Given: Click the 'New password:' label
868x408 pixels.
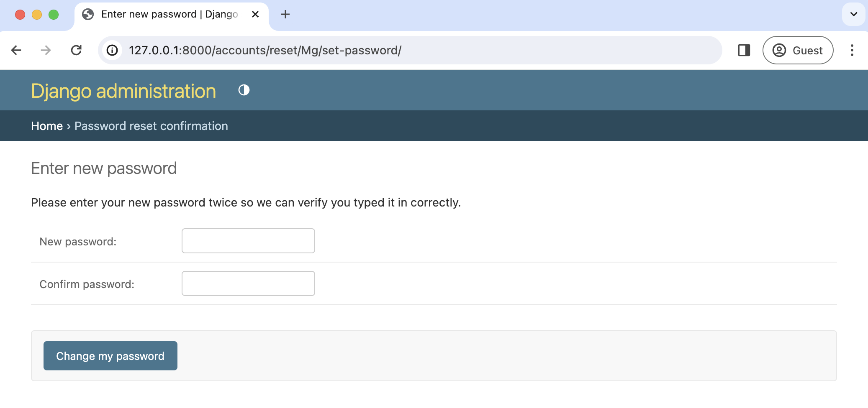Looking at the screenshot, I should pos(78,242).
